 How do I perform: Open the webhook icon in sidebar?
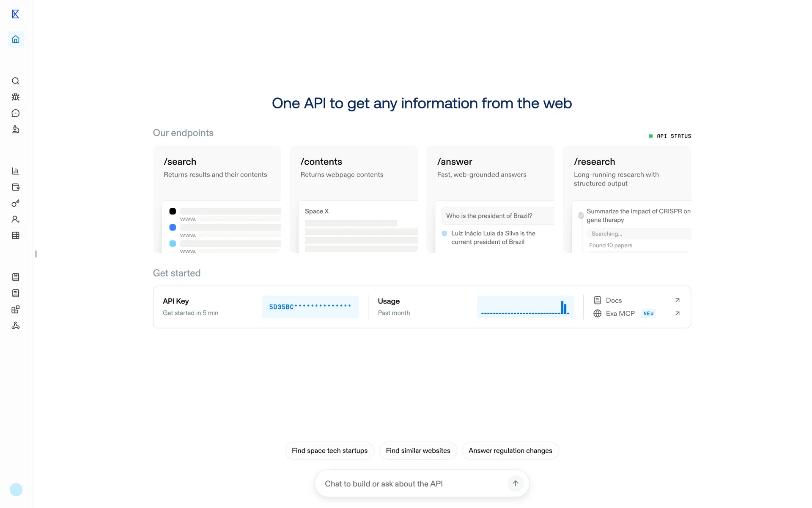[16, 326]
